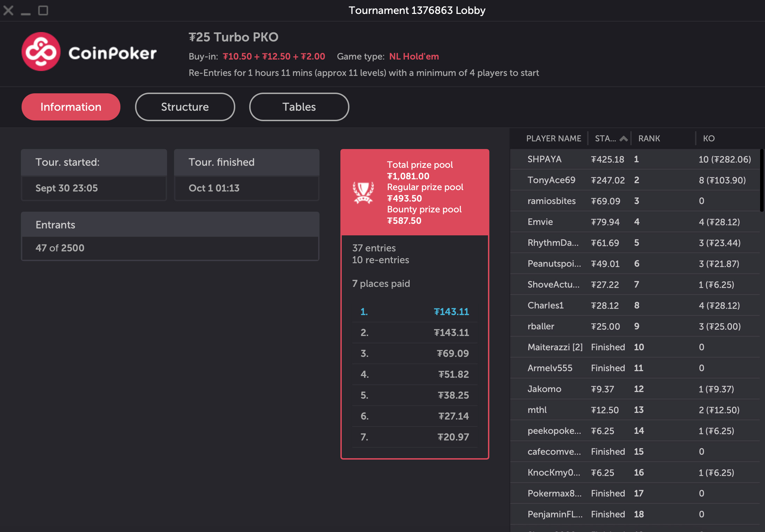Select the Emvie player entry
The height and width of the screenshot is (532, 765).
[540, 222]
